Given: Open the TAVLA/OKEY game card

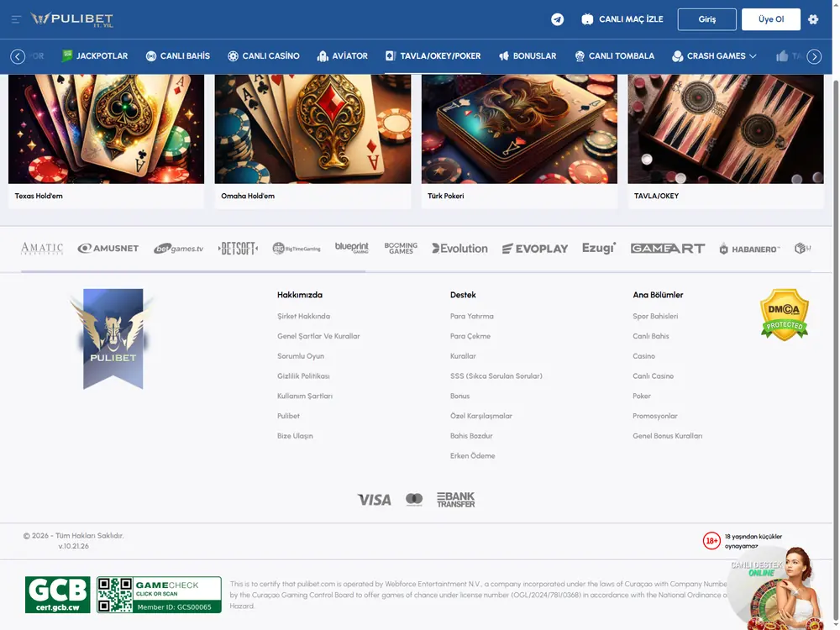Looking at the screenshot, I should coord(726,141).
